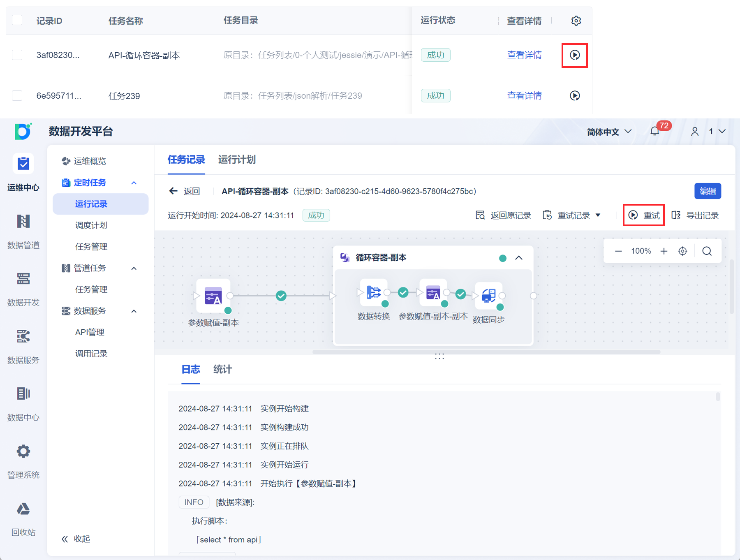Image resolution: width=740 pixels, height=560 pixels.
Task: Click the canvas horizontal scrollbar
Action: (486, 352)
